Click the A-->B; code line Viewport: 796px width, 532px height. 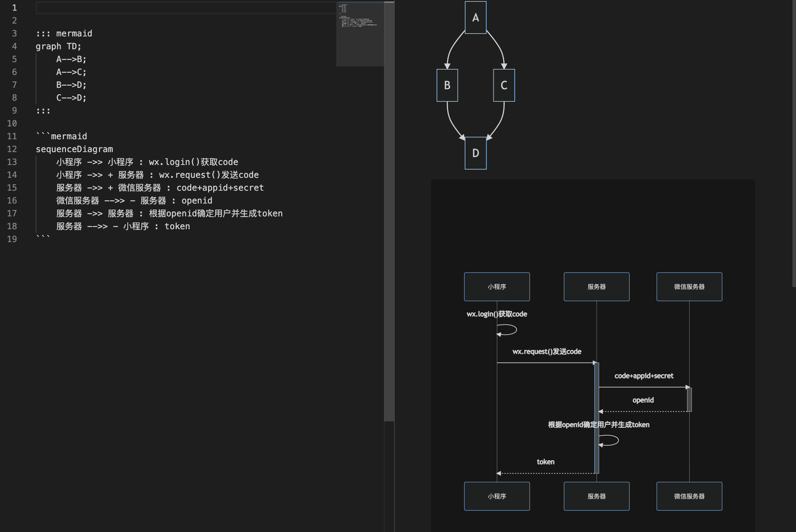[x=71, y=59]
